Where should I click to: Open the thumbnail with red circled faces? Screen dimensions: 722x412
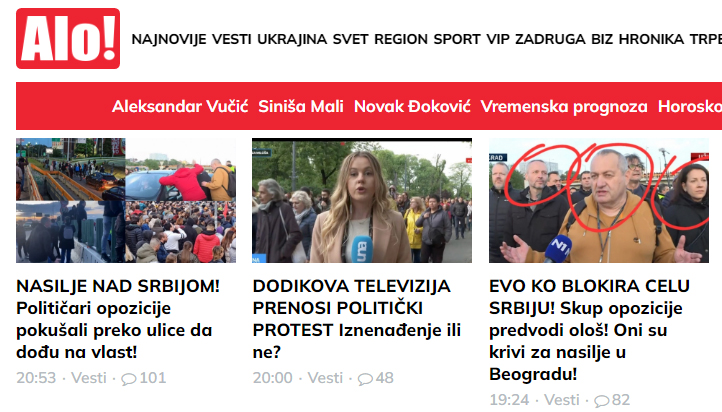(599, 200)
